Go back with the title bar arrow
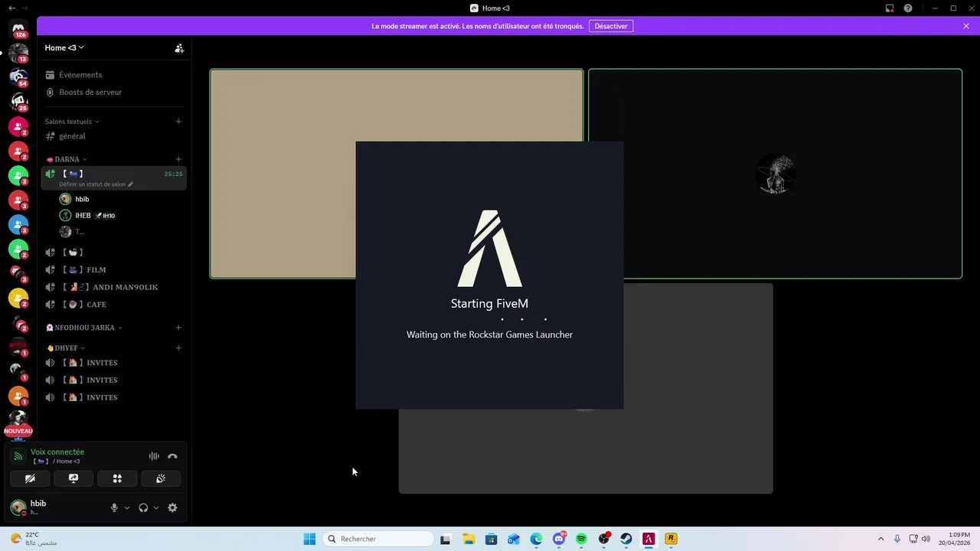This screenshot has width=980, height=551. click(11, 8)
